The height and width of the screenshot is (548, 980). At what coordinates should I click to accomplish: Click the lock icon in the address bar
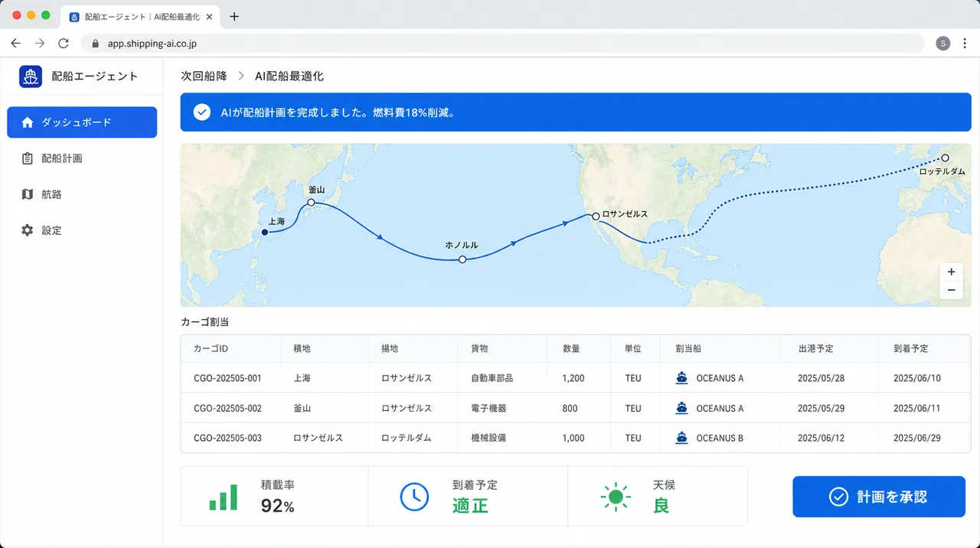(x=95, y=44)
